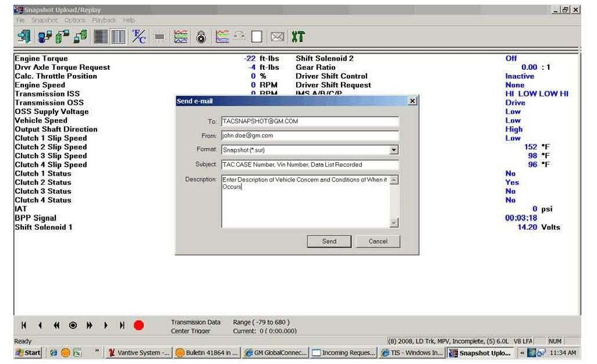Image resolution: width=597 pixels, height=364 pixels.
Task: Open the Snapshot menu
Action: tap(42, 20)
